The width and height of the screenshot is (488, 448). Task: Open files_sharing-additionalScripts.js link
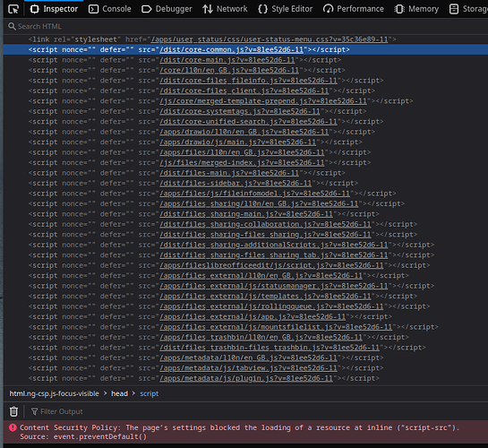tap(274, 245)
